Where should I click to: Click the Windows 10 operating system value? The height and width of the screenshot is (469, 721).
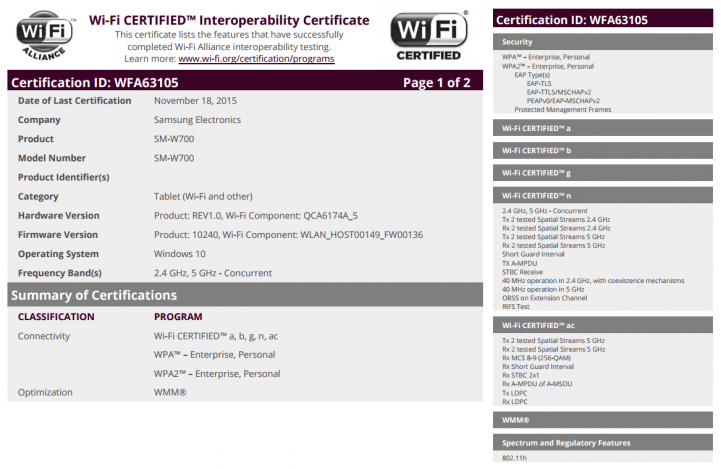(x=179, y=254)
